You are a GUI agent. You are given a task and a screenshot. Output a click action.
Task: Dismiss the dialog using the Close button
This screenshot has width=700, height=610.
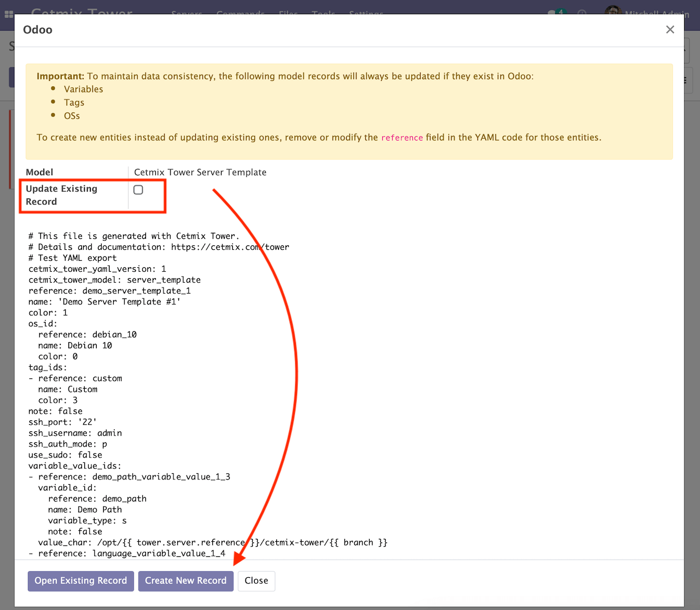[256, 580]
